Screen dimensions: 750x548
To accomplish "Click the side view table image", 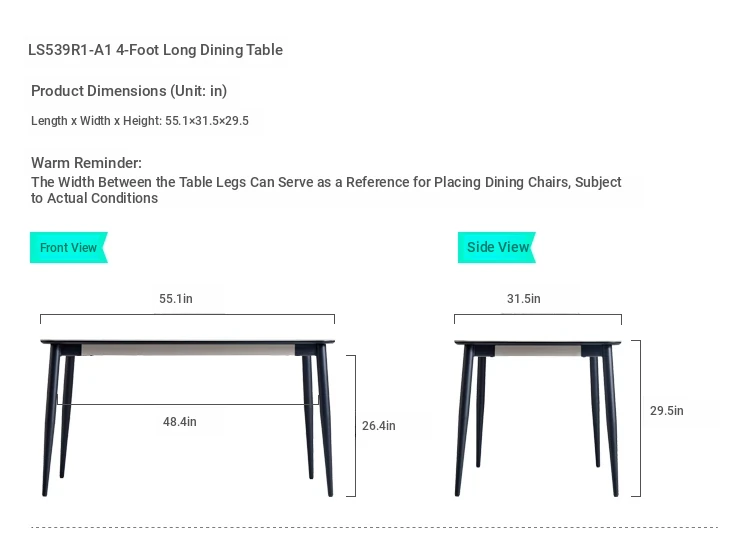I will (x=537, y=418).
